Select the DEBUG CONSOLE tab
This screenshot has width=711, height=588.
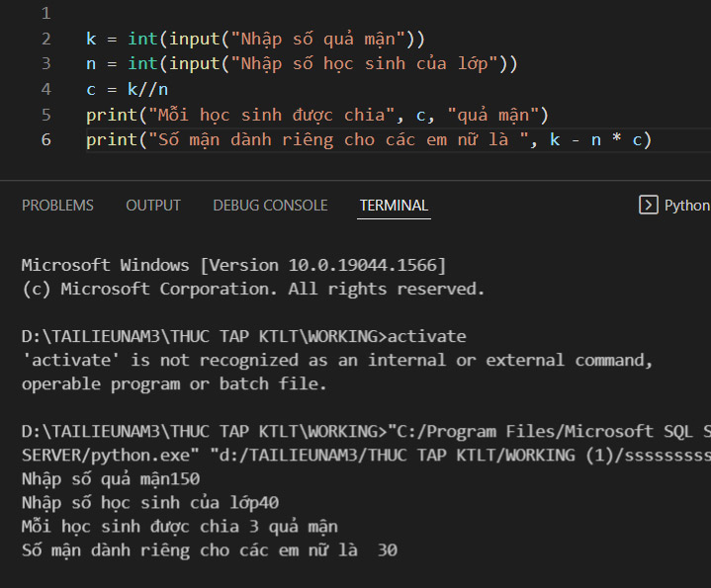coord(270,206)
